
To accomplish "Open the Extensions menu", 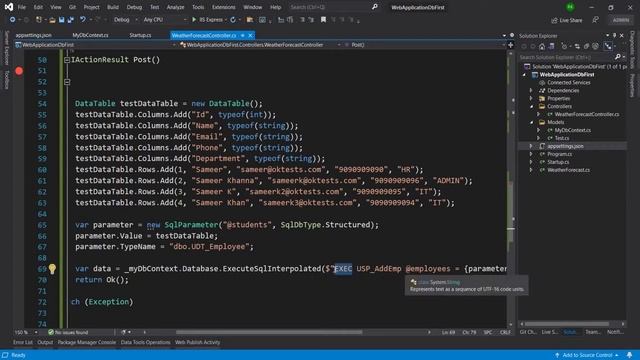I will point(223,7).
